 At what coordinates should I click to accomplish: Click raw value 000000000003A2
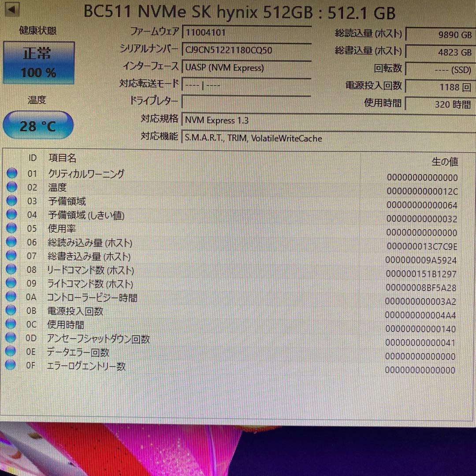click(x=420, y=301)
